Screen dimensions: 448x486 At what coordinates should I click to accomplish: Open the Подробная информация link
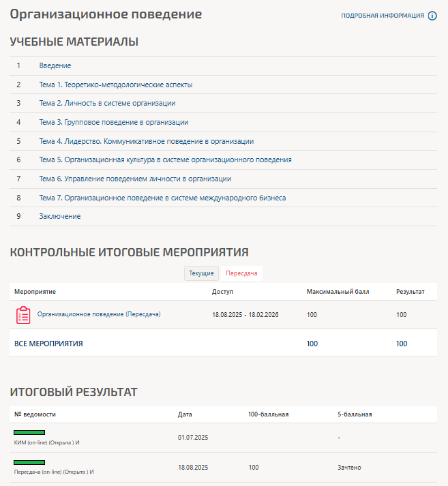click(382, 16)
